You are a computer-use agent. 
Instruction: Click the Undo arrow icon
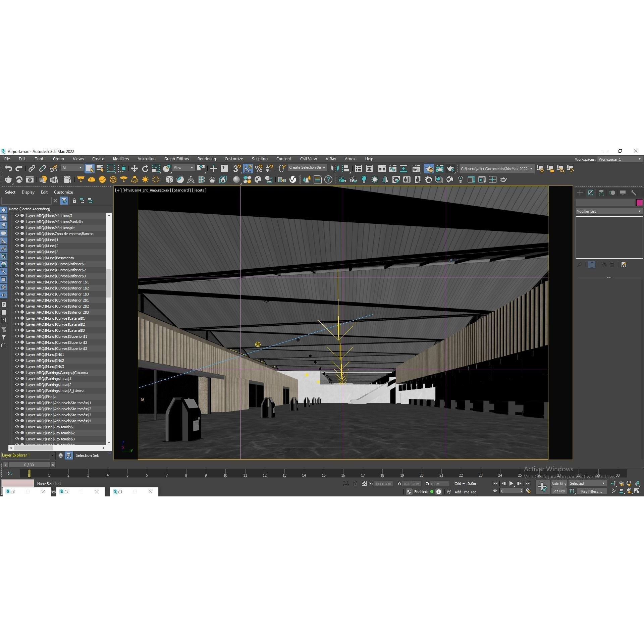pos(8,169)
